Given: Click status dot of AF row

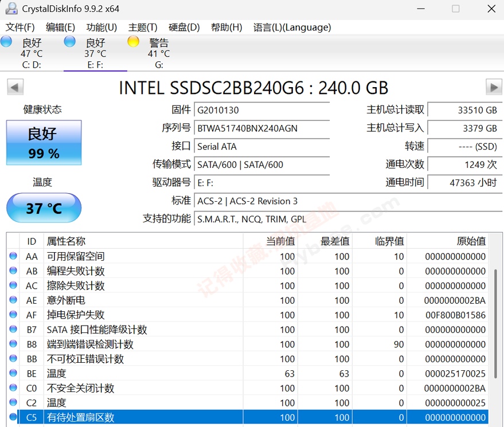Looking at the screenshot, I should (x=13, y=314).
